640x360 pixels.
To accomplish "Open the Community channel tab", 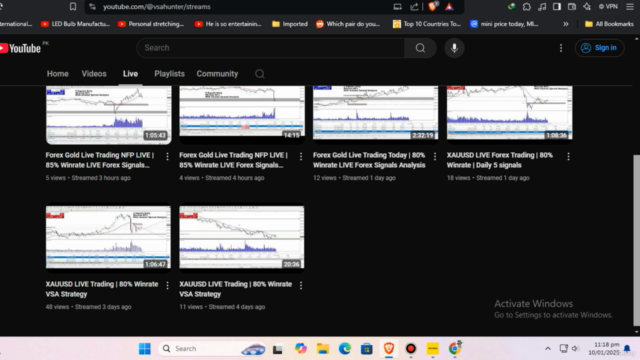I will pyautogui.click(x=217, y=74).
